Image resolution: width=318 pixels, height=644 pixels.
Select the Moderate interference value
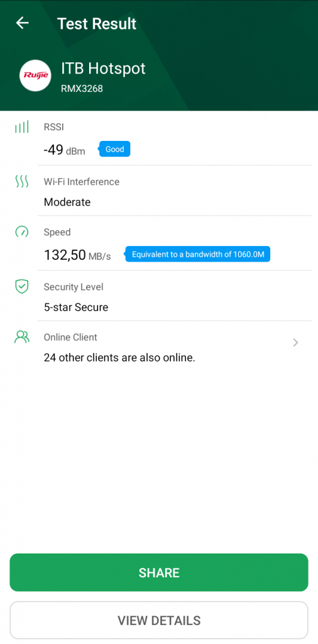pos(67,202)
